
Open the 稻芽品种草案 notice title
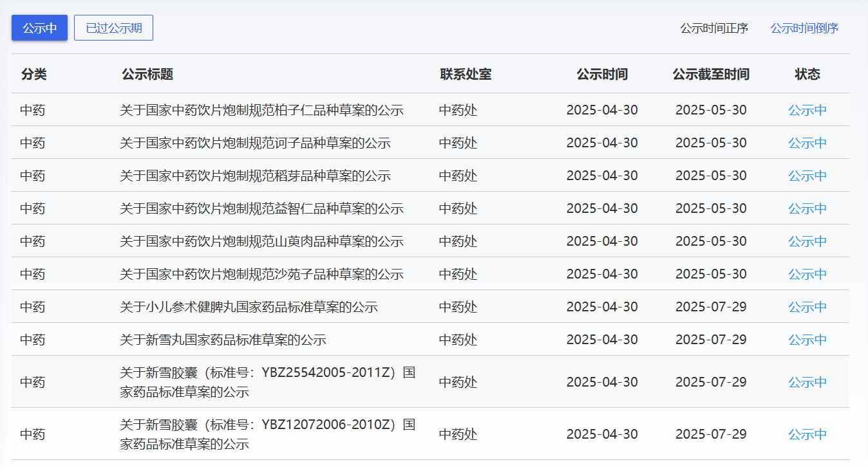pyautogui.click(x=255, y=176)
